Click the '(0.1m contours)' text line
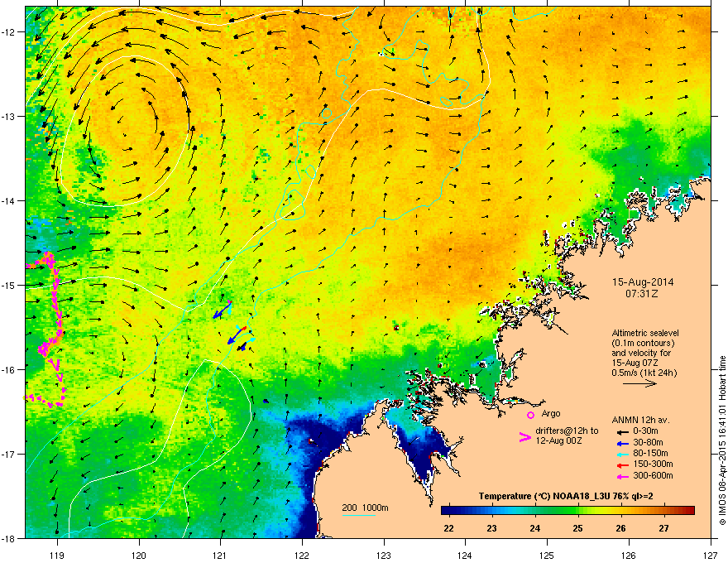The height and width of the screenshot is (563, 728). (643, 343)
